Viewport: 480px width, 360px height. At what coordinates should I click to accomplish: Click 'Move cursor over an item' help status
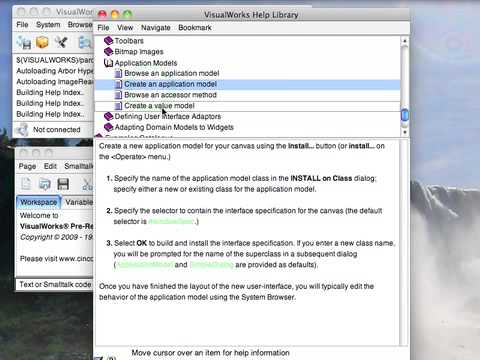(210, 353)
